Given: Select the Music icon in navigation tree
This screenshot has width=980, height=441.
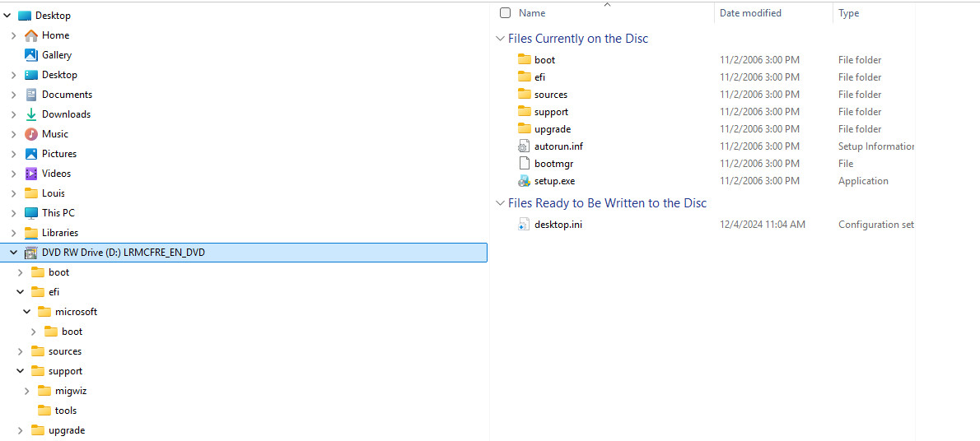Looking at the screenshot, I should coord(30,134).
